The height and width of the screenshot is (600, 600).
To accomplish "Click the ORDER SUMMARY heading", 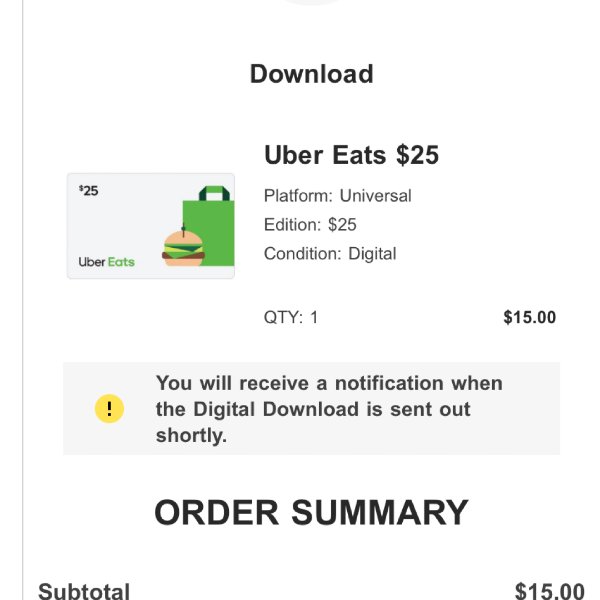I will pyautogui.click(x=311, y=512).
